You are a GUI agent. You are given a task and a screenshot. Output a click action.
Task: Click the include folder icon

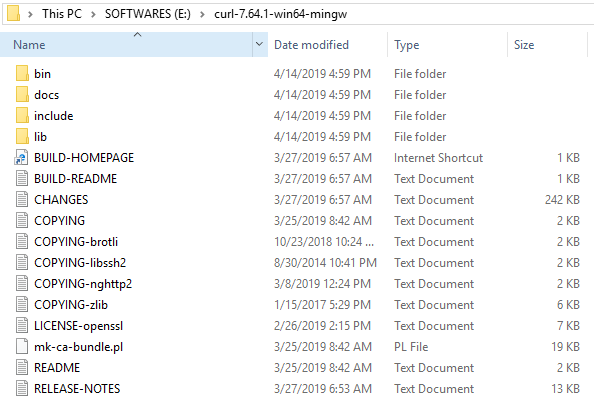(x=22, y=116)
